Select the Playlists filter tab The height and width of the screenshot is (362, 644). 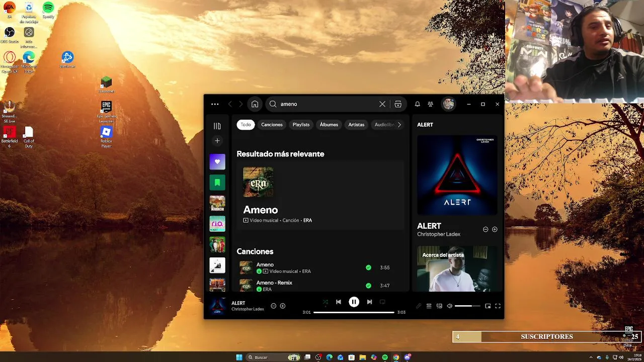(301, 125)
